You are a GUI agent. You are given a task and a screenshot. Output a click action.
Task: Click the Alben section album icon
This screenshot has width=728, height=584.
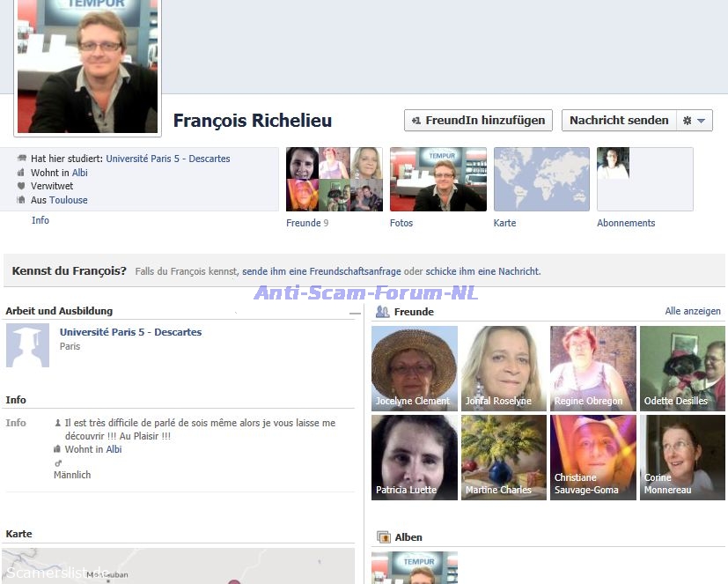point(383,537)
